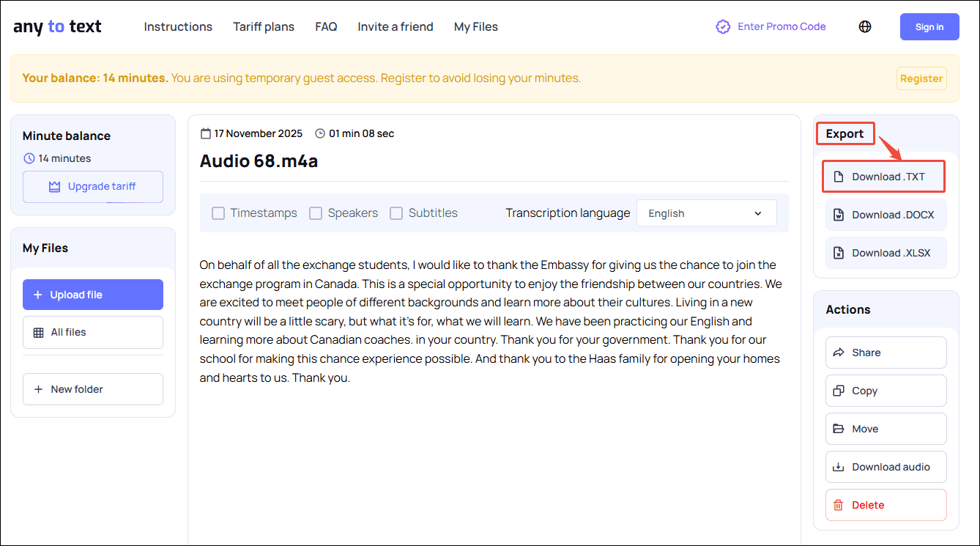Open the Tariff plans menu item
This screenshot has height=546, width=980.
[x=264, y=26]
